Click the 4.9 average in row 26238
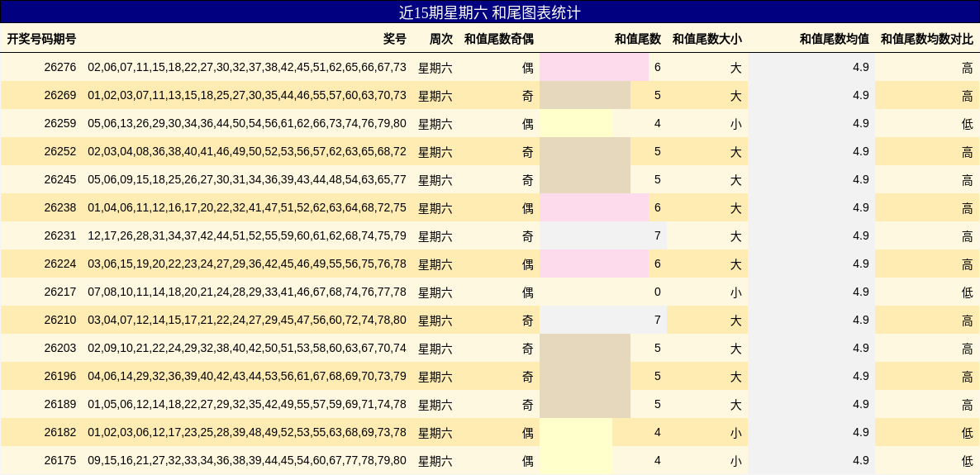980x475 pixels. tap(861, 207)
